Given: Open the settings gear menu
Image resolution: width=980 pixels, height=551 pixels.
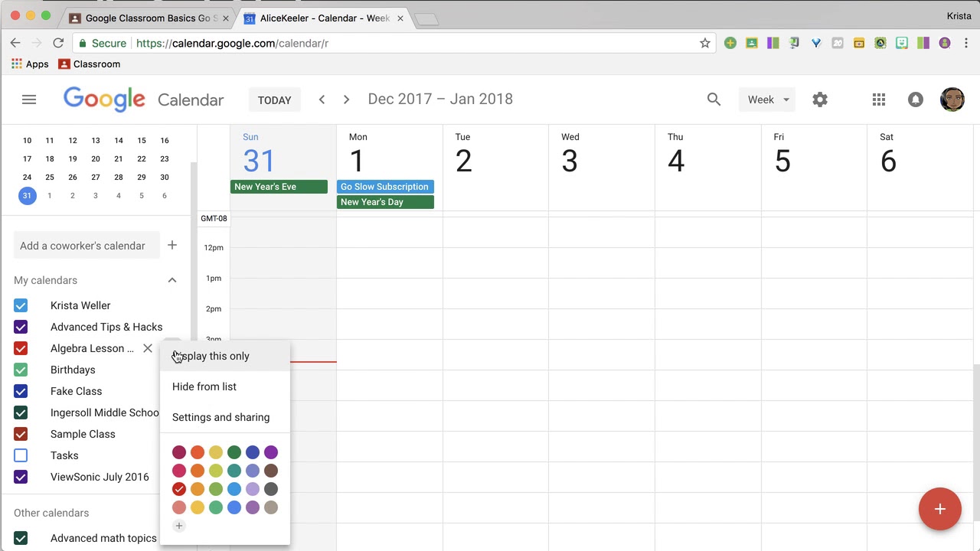Looking at the screenshot, I should click(820, 99).
